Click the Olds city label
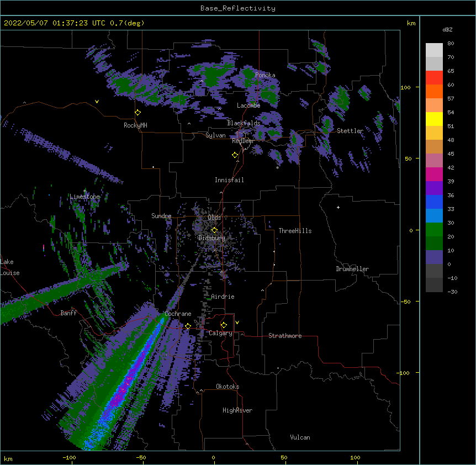Image resolution: width=476 pixels, height=465 pixels. 214,218
